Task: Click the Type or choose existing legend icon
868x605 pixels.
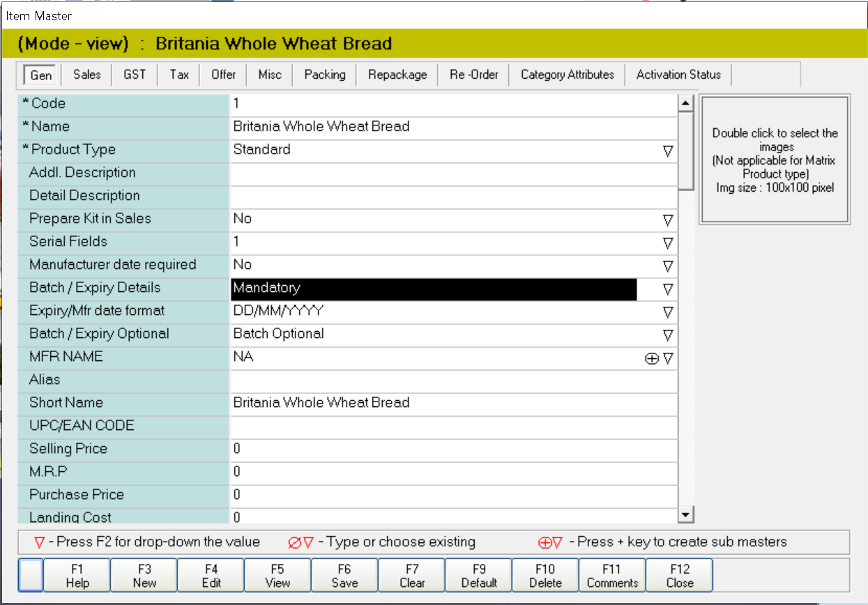Action: click(x=301, y=542)
